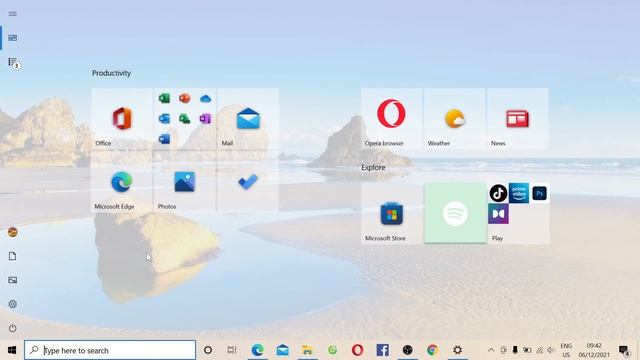Image resolution: width=640 pixels, height=360 pixels.
Task: Open the Power options button
Action: 13,328
